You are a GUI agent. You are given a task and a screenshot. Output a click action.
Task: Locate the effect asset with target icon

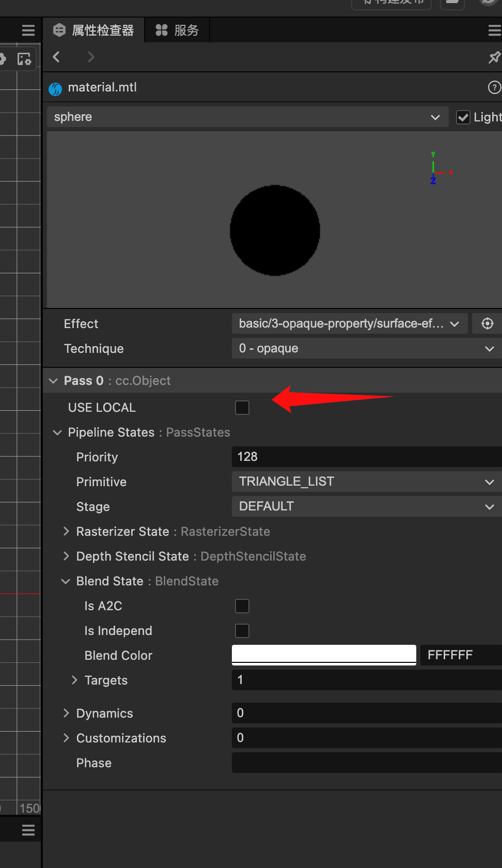[487, 323]
